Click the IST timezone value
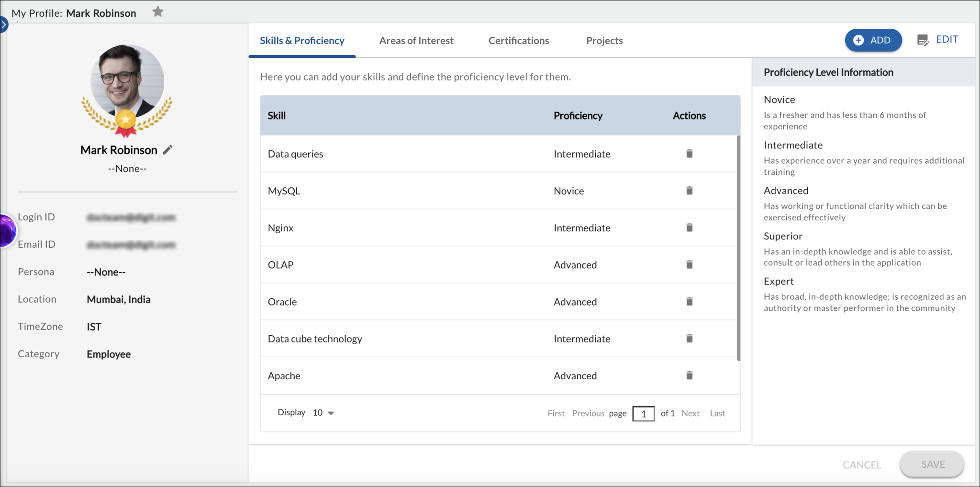 coord(94,327)
